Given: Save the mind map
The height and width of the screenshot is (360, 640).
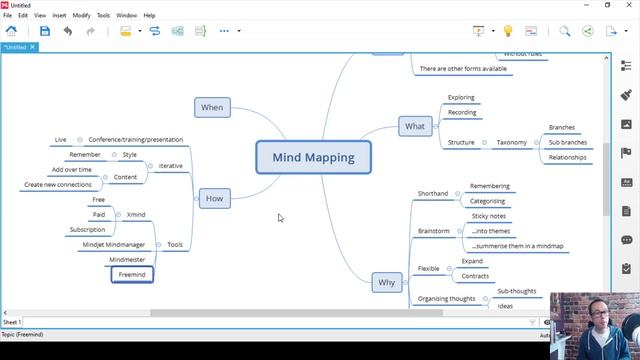Looking at the screenshot, I should tap(45, 31).
